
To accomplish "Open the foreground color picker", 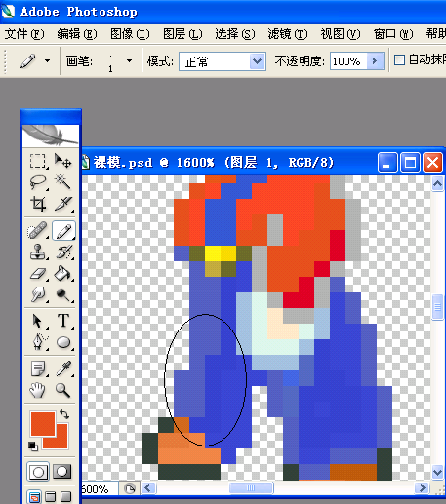I will (x=42, y=423).
